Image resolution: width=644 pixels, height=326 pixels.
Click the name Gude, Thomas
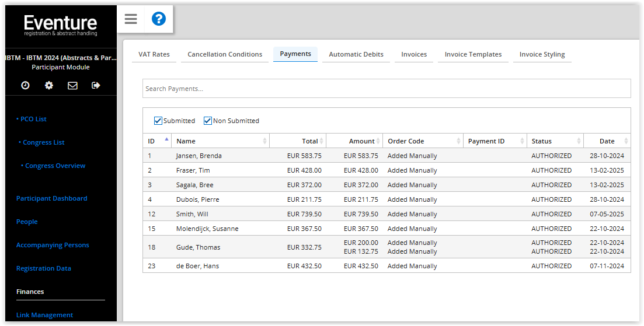tap(198, 247)
